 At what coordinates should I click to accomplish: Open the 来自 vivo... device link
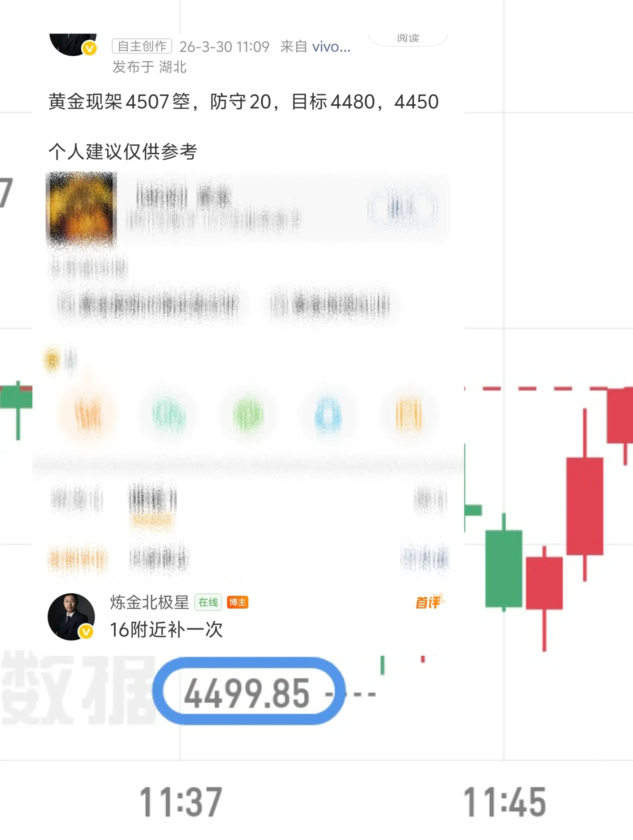[x=316, y=47]
